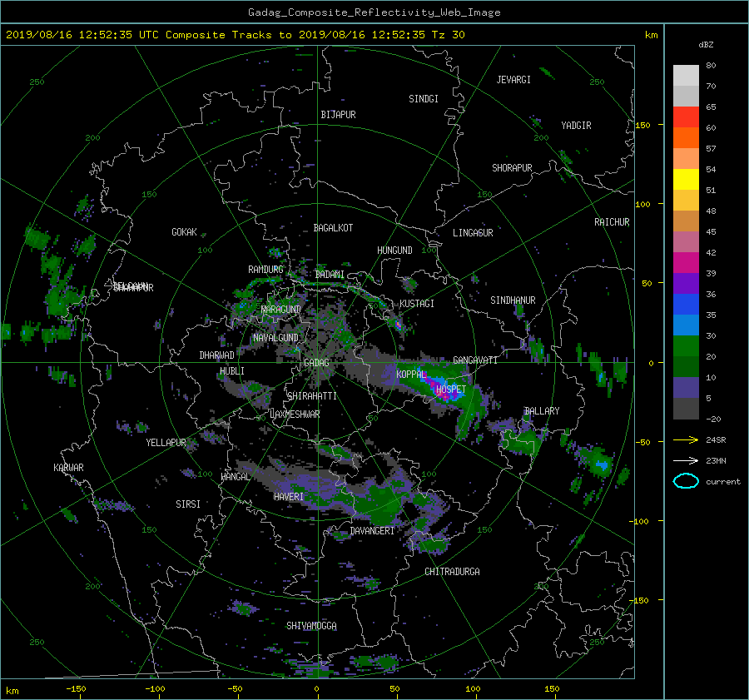Screen dimensions: 749x700
Task: Select the NARAGUND city label
Action: (281, 310)
